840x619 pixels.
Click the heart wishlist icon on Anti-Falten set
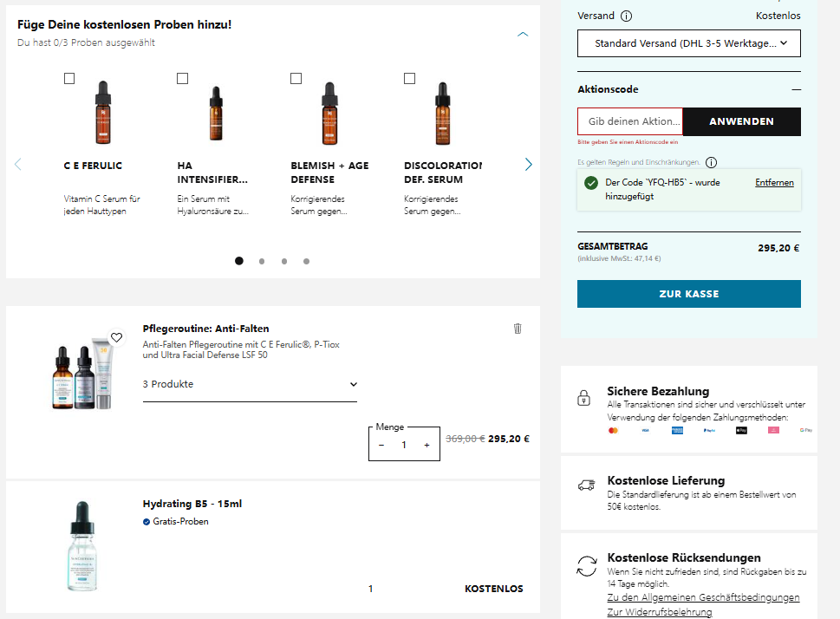pyautogui.click(x=117, y=337)
